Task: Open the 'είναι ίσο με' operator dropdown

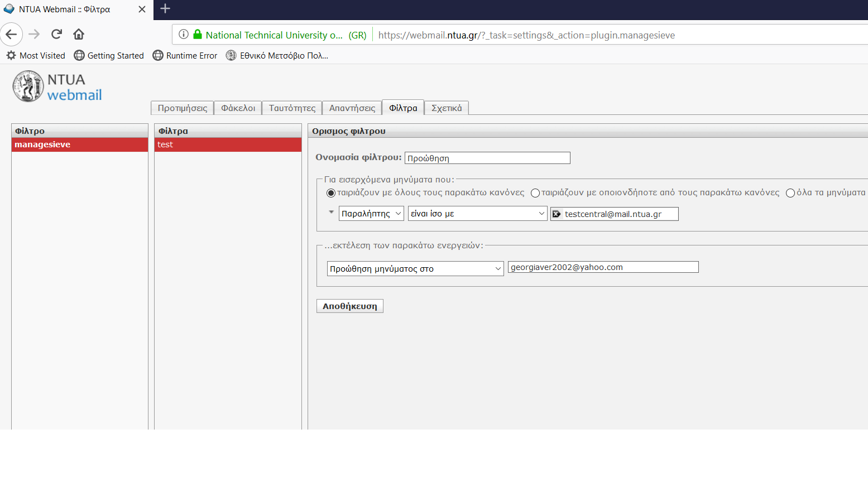Action: point(478,214)
